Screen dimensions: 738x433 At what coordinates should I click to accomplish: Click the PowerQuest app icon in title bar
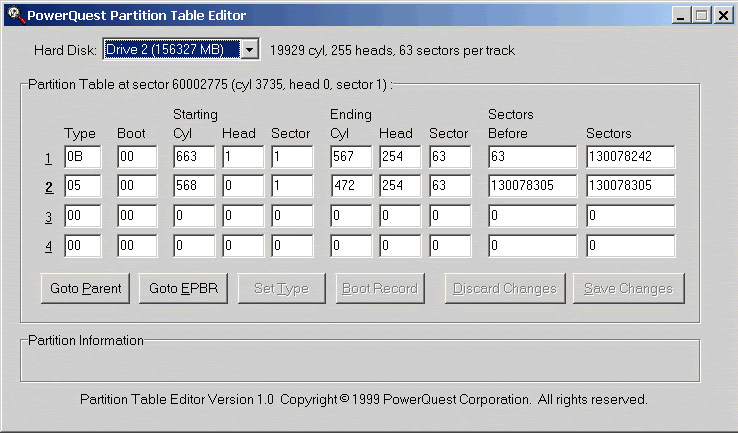[x=13, y=15]
